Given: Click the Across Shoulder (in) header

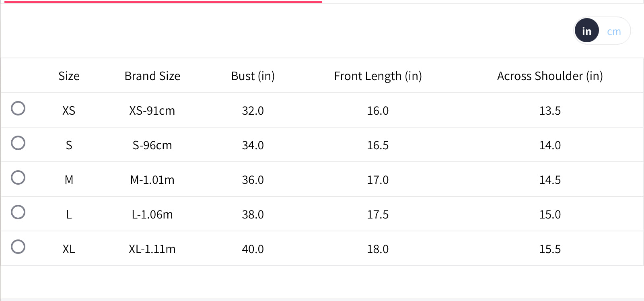Looking at the screenshot, I should pos(550,76).
